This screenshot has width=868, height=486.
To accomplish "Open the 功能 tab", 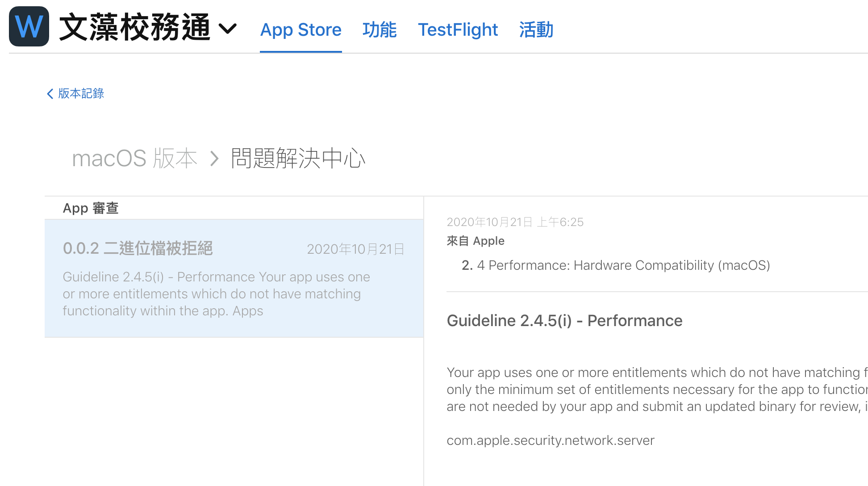I will pyautogui.click(x=380, y=30).
